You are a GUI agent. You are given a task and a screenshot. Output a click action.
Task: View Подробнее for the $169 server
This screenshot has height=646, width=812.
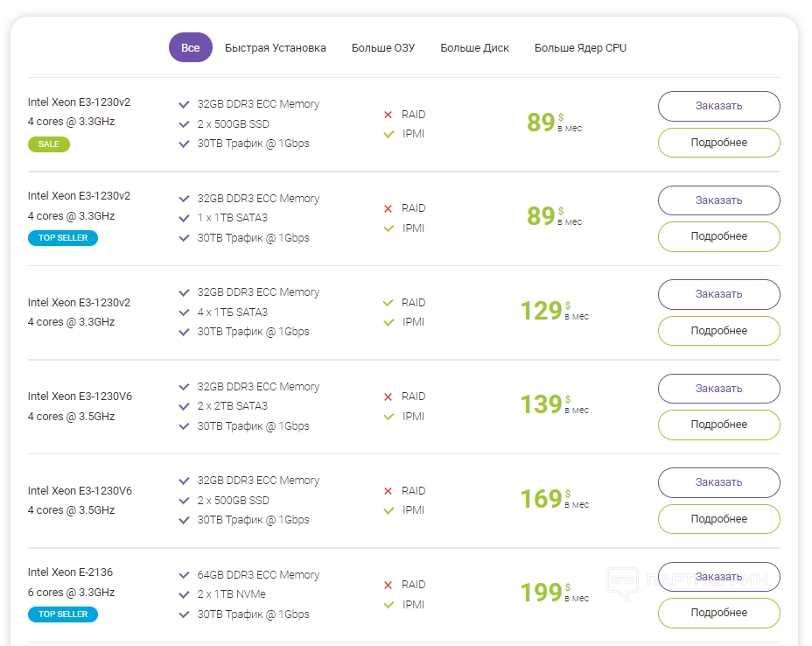[718, 519]
